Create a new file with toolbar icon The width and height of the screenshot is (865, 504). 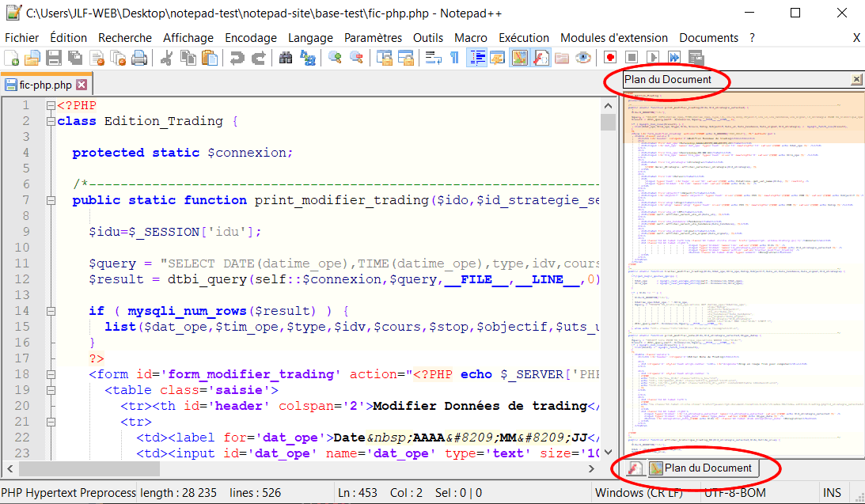coord(12,58)
